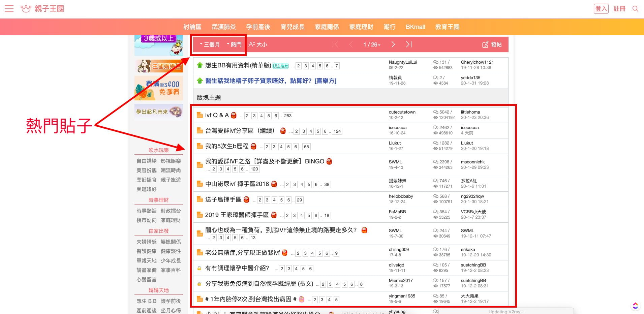The image size is (644, 314).
Task: Open thread 我的5次生b歷程
Action: click(x=226, y=146)
